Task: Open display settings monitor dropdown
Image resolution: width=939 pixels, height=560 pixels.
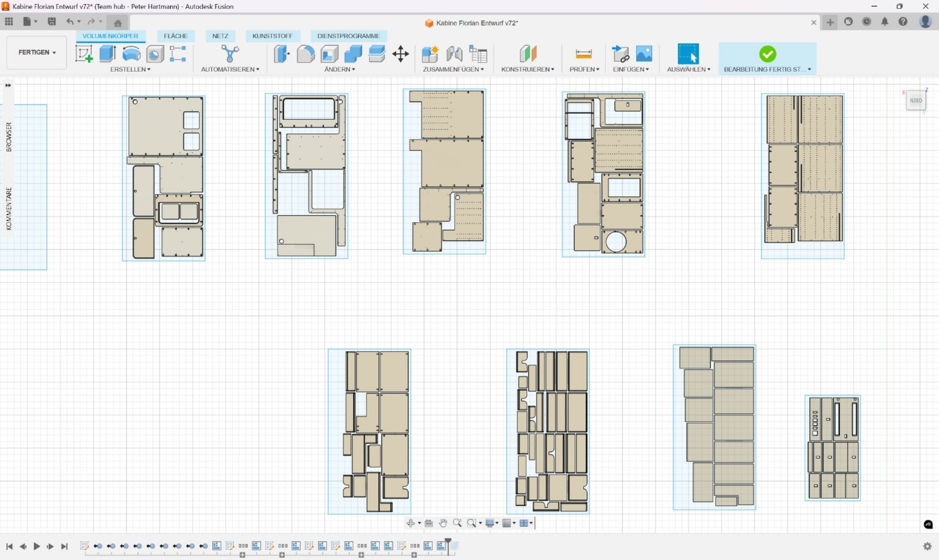Action: point(492,523)
